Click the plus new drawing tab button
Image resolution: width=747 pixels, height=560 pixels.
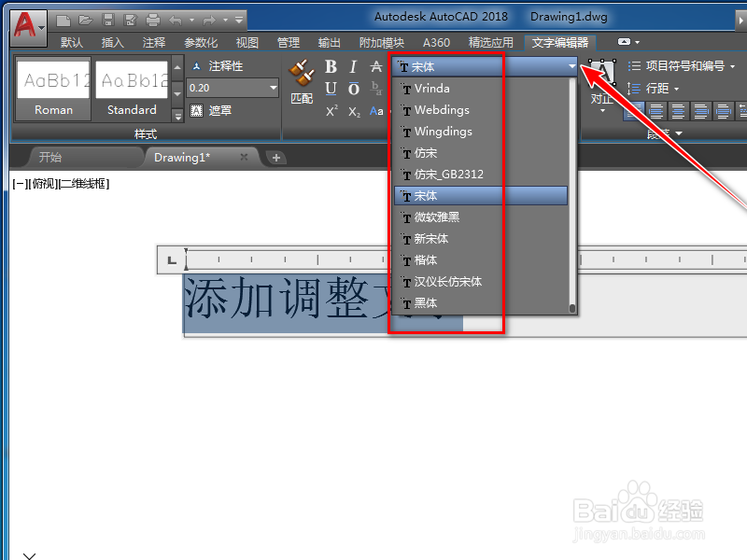tap(276, 157)
